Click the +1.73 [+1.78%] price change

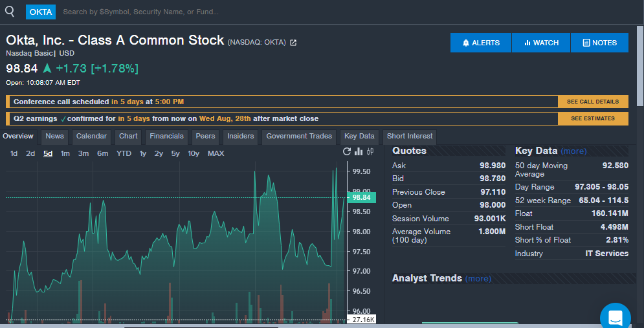tap(97, 69)
